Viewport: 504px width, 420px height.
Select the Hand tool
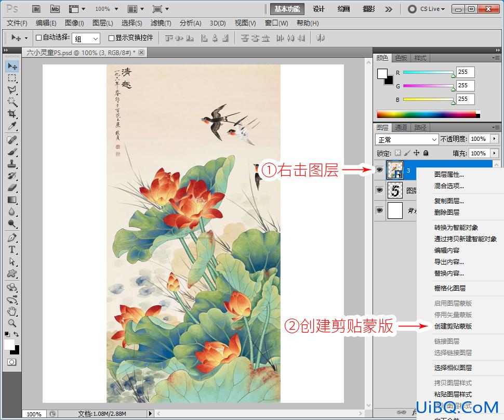12,311
